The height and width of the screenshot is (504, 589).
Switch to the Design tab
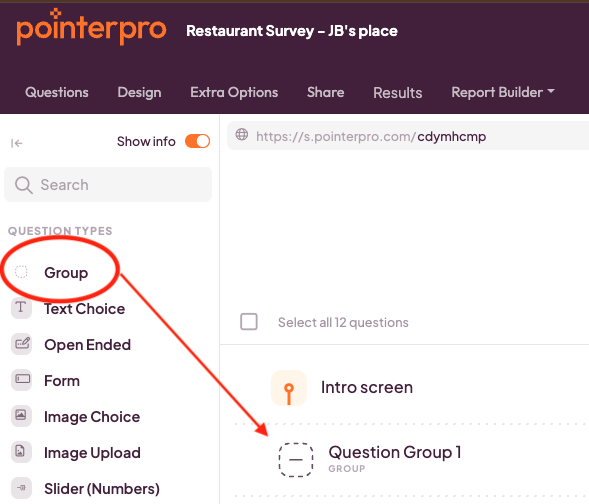[x=139, y=92]
